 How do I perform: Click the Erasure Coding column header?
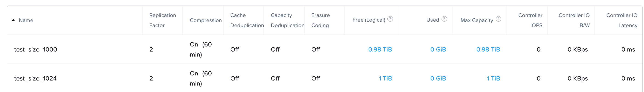coord(320,20)
